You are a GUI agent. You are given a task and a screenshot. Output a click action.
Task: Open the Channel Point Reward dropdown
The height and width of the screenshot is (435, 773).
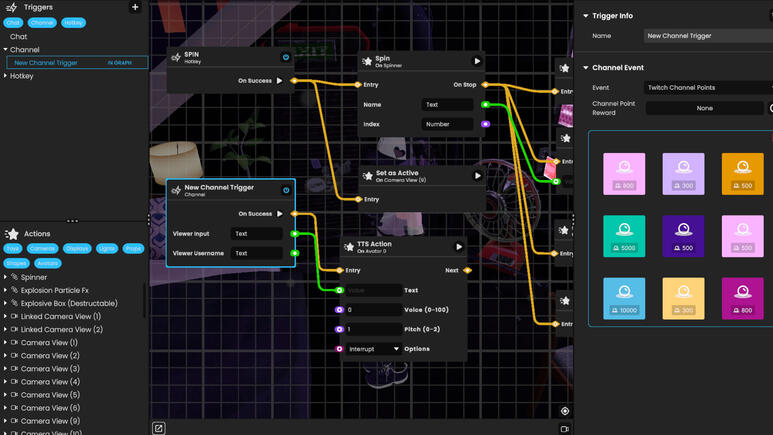704,108
